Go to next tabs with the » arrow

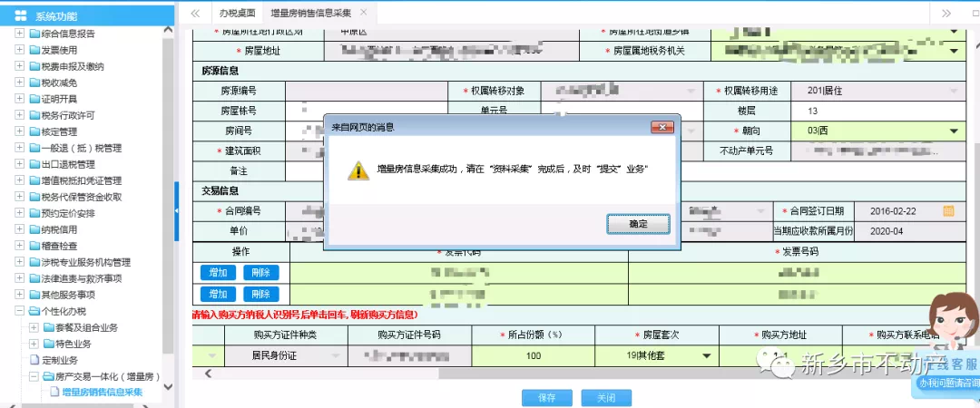click(946, 13)
